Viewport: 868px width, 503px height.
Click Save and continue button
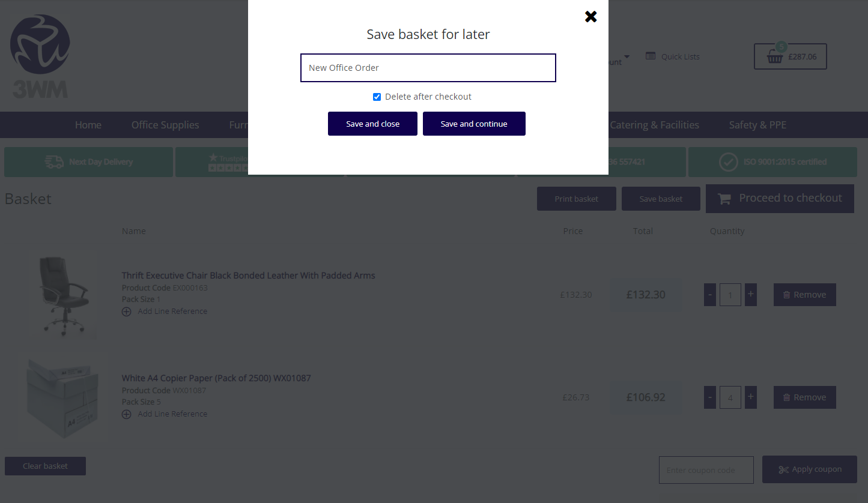[x=474, y=124]
